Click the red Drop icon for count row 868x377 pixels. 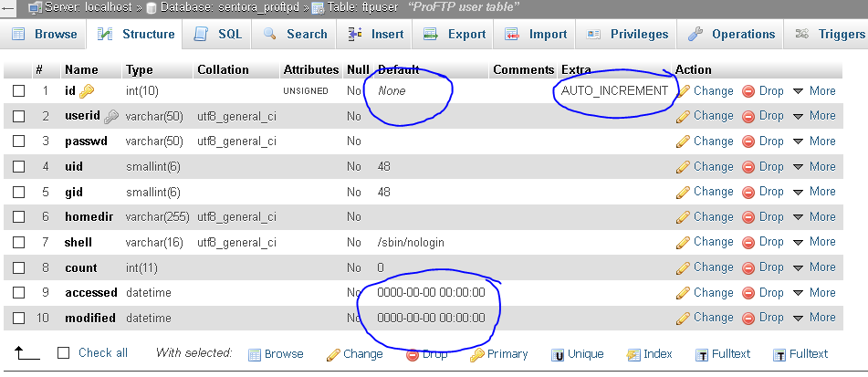click(x=748, y=267)
